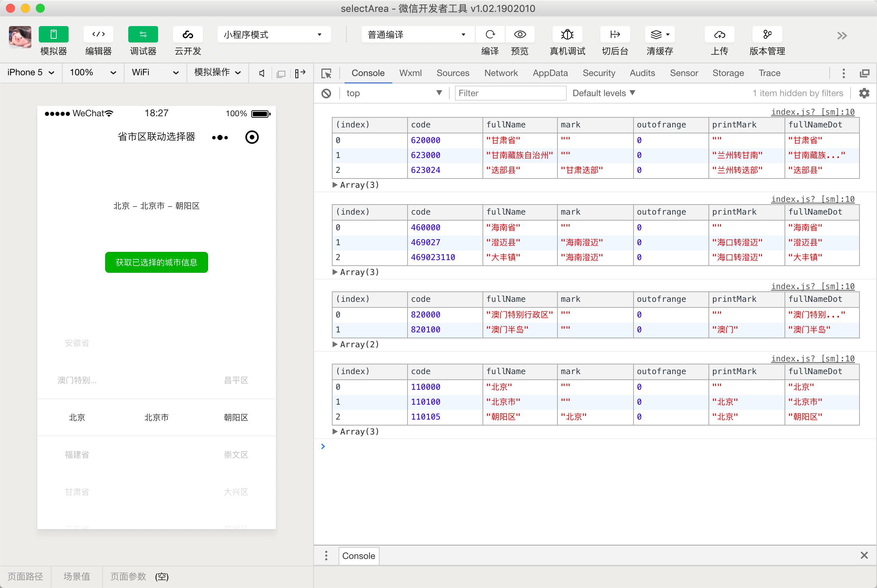Open the topmost index.js source link
877x588 pixels.
(812, 112)
